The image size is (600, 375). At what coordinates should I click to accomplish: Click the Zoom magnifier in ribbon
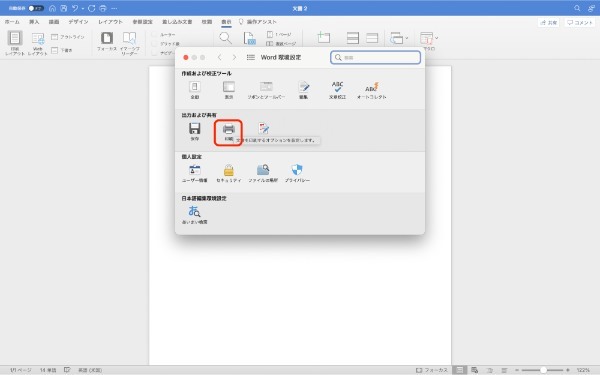pos(225,38)
